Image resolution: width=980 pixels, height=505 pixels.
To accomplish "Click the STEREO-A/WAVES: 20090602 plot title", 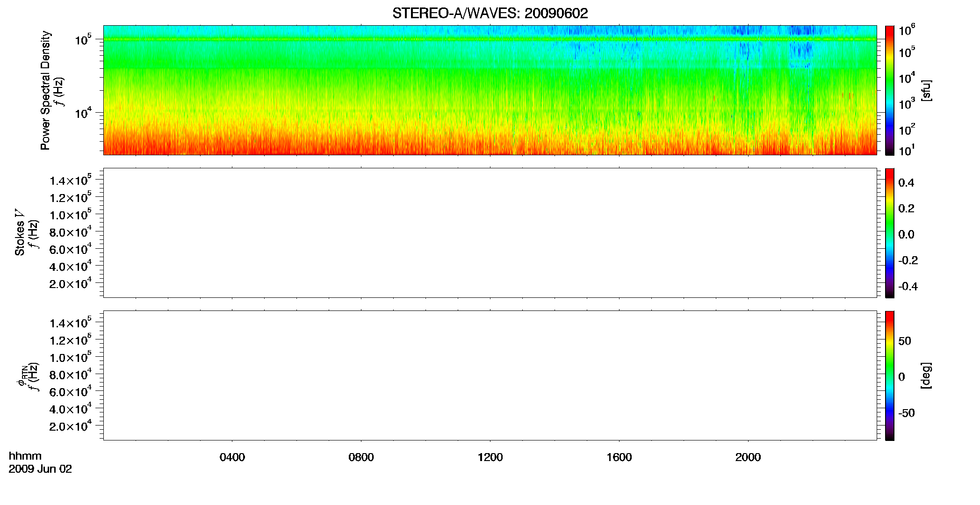I will pyautogui.click(x=490, y=14).
